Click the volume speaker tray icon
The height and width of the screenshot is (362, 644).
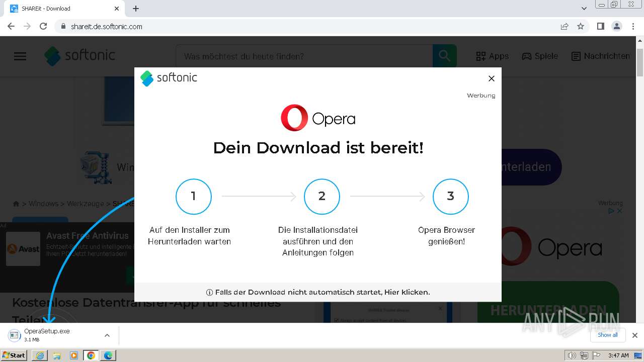click(x=572, y=355)
